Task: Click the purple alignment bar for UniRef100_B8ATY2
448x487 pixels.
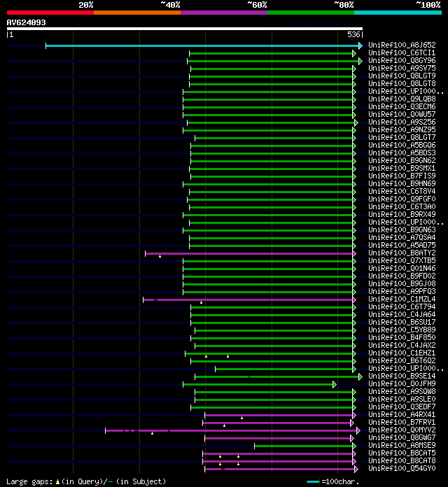Action: pyautogui.click(x=251, y=254)
